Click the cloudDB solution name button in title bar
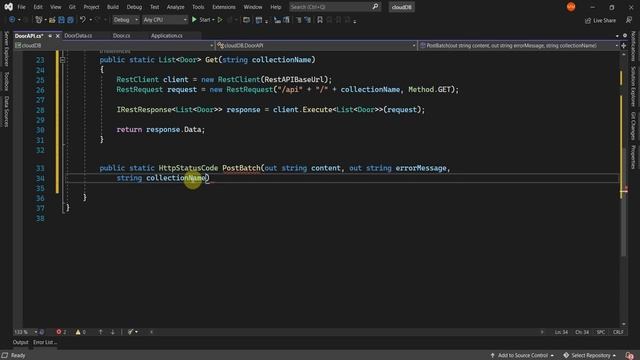640x360 pixels. coord(402,7)
